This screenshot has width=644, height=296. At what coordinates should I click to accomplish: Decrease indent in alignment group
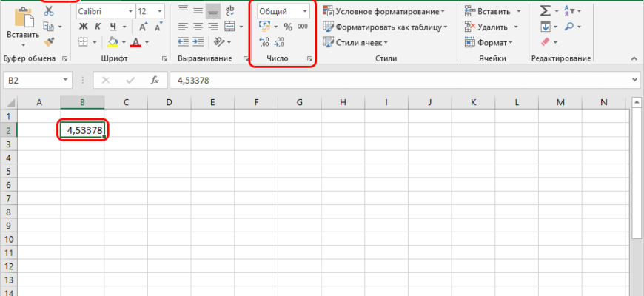[x=183, y=41]
